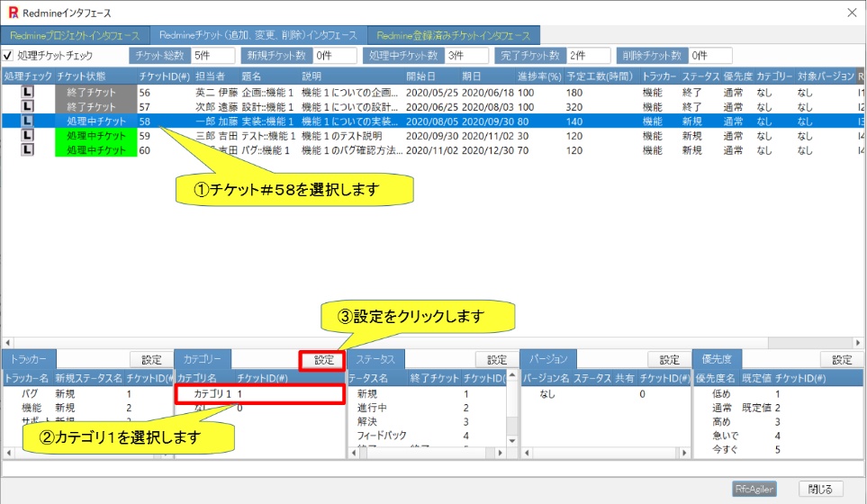This screenshot has width=867, height=504.
Task: Click the バージョン名 column header
Action: [546, 378]
